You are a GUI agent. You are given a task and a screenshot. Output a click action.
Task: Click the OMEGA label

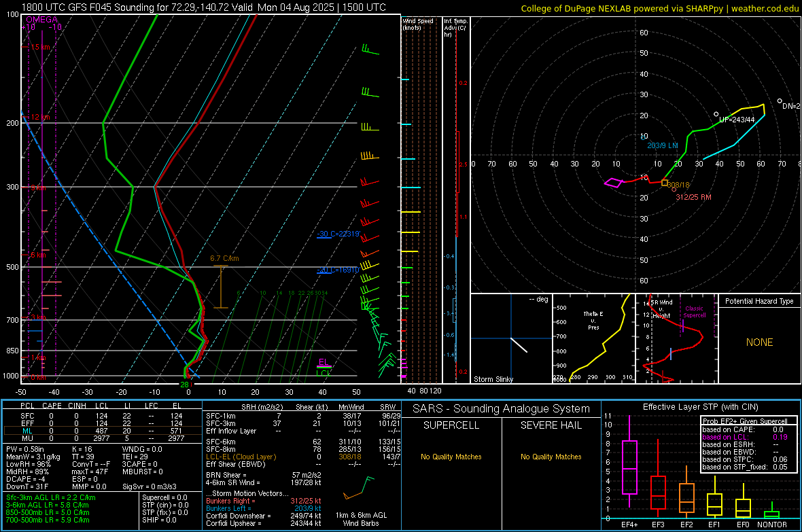[41, 20]
